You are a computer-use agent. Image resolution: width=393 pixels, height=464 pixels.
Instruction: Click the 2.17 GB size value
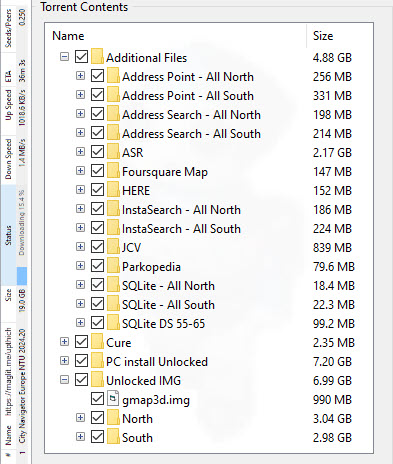(332, 153)
